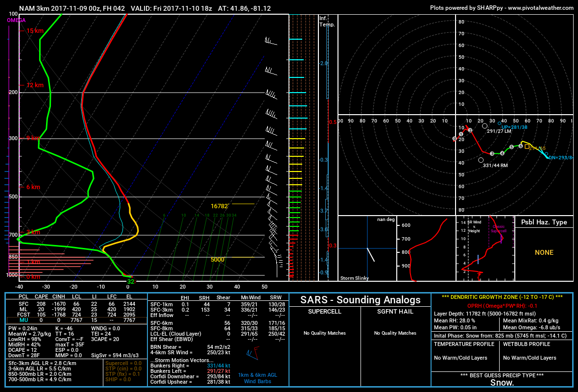Viewport: 578px width, 392px height.
Task: Click the 15 km height label
Action: click(35, 30)
